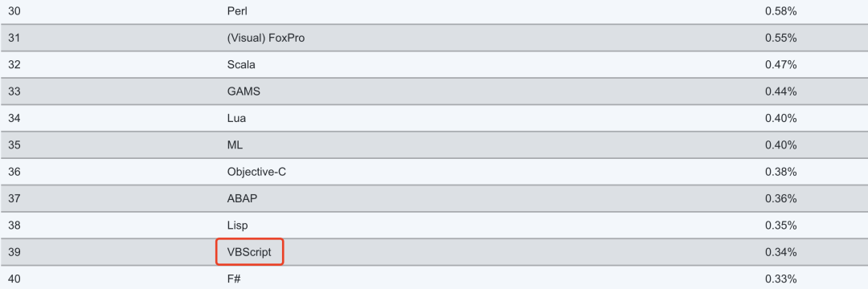Select Scala in the language list

pyautogui.click(x=241, y=65)
